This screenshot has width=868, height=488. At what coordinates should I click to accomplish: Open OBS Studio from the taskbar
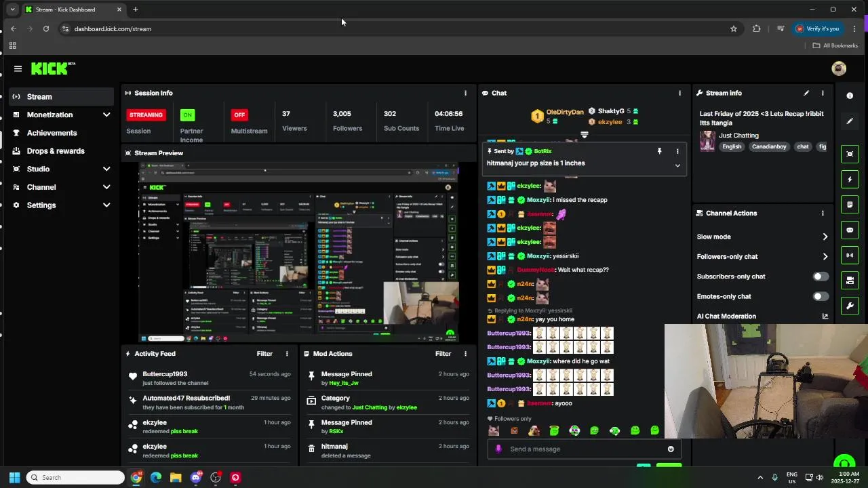216,477
